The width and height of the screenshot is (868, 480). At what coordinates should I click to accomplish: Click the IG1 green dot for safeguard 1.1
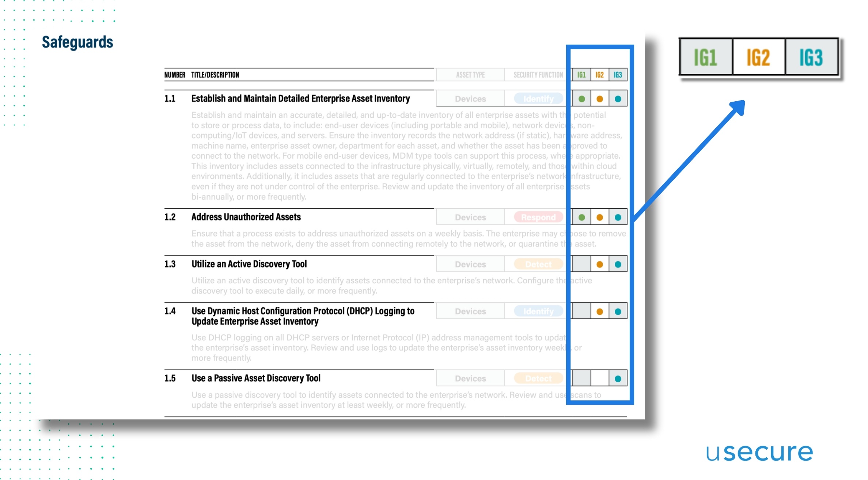(x=580, y=99)
